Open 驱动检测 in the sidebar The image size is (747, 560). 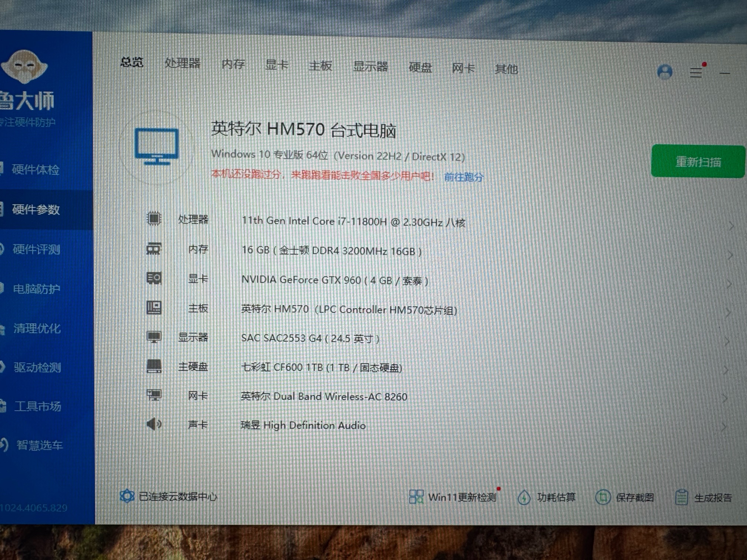(x=37, y=367)
